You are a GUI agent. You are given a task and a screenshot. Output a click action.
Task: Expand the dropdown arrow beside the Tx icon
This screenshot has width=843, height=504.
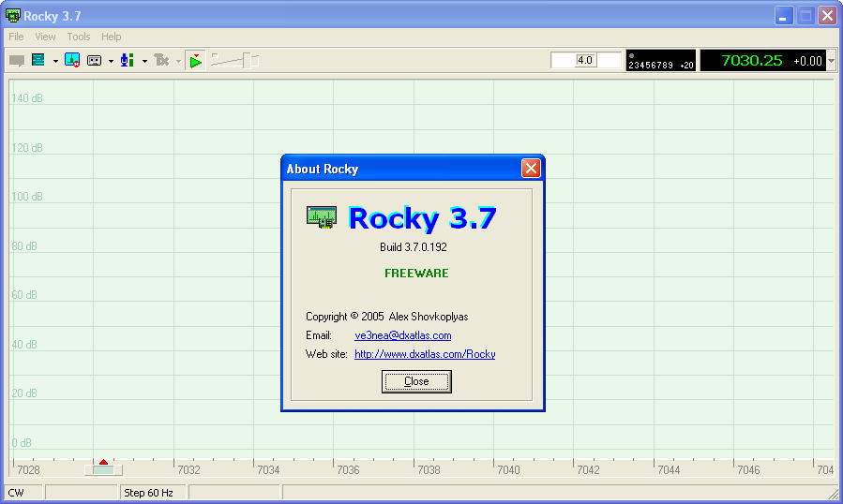click(178, 61)
